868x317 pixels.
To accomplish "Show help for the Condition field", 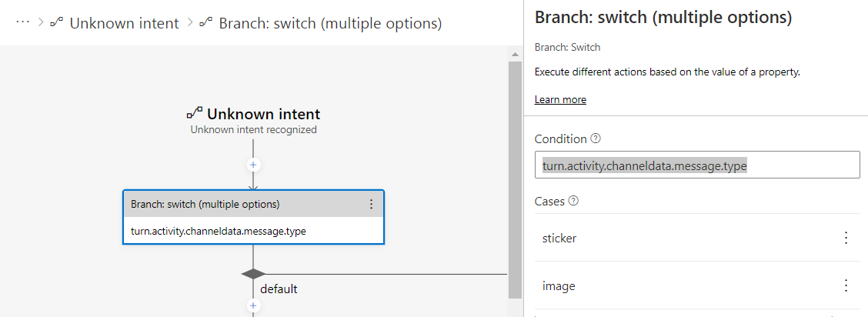I will (596, 139).
